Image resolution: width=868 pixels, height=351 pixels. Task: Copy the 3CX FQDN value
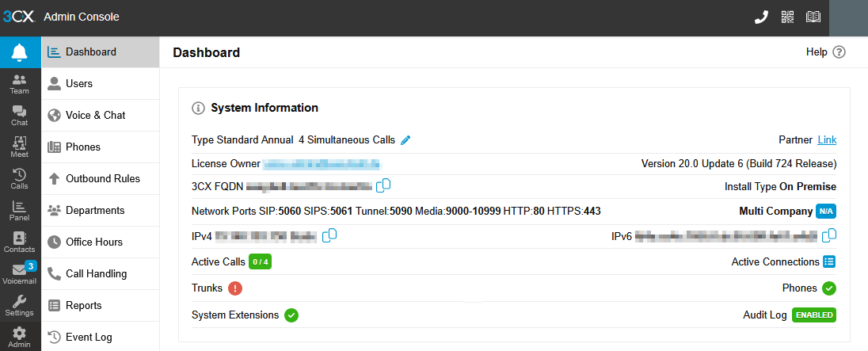coord(383,185)
